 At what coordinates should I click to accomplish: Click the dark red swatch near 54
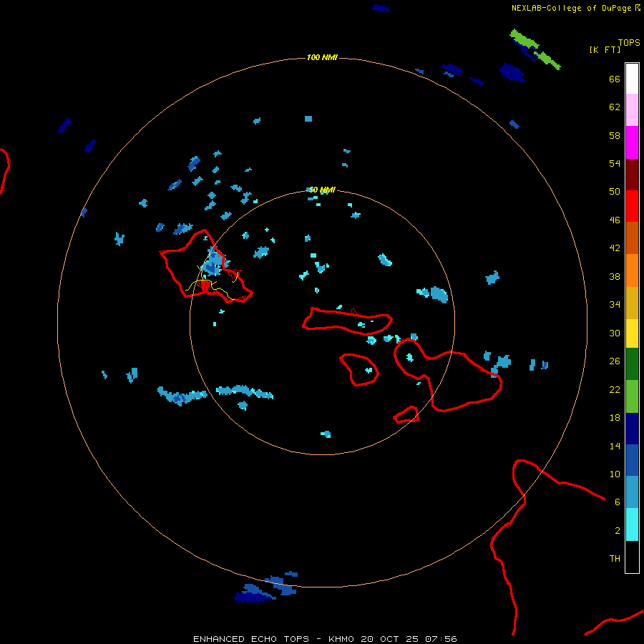(x=632, y=174)
